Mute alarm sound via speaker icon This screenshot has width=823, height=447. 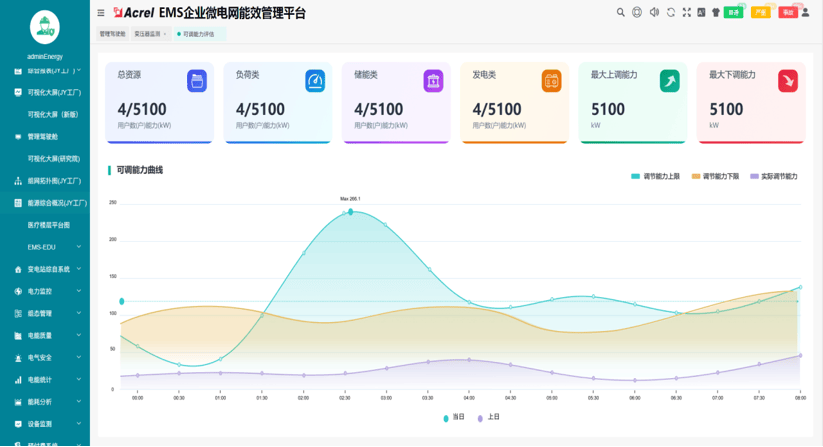pos(654,13)
